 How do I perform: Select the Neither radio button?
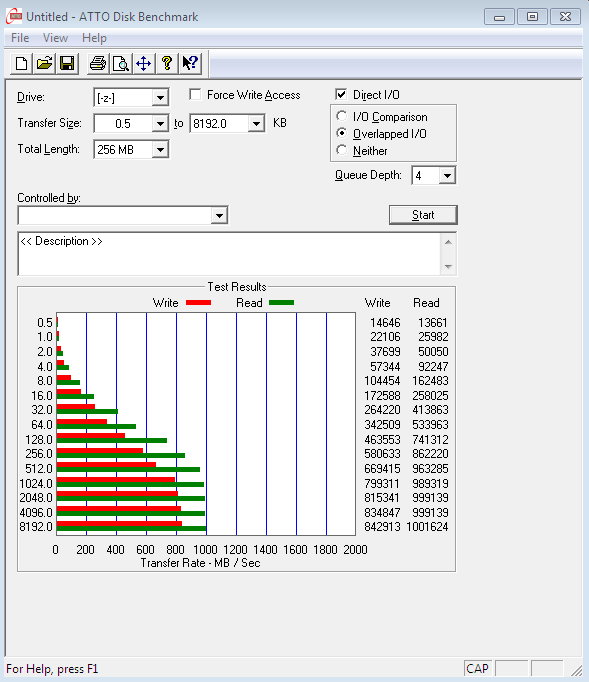coord(342,150)
